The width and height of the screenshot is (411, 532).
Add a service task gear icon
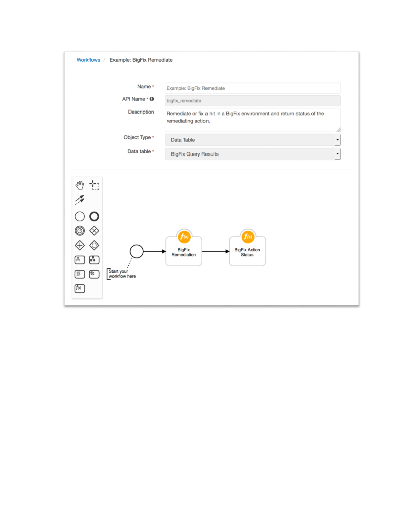94,274
